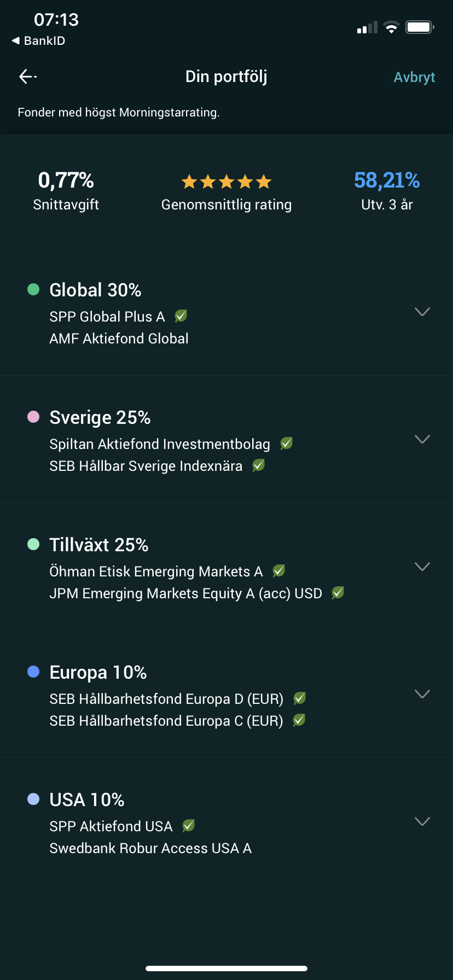
Task: Tap the pink Sverige color dot
Action: 33,417
